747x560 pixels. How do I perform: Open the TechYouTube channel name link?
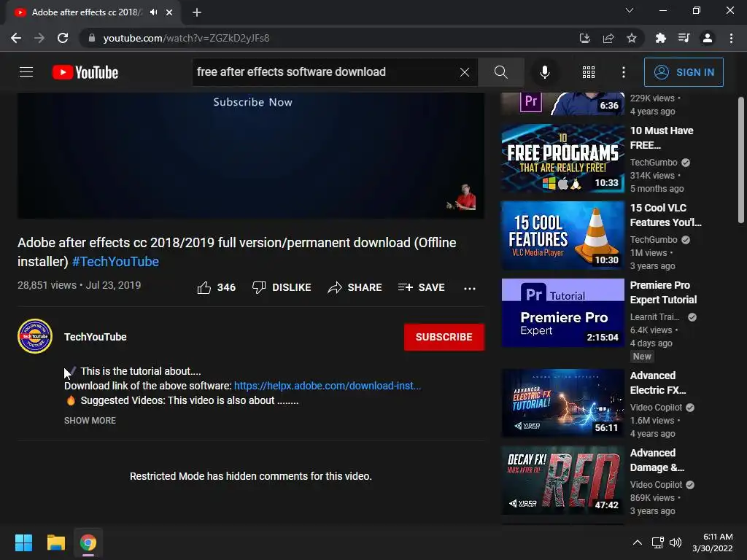click(x=96, y=337)
